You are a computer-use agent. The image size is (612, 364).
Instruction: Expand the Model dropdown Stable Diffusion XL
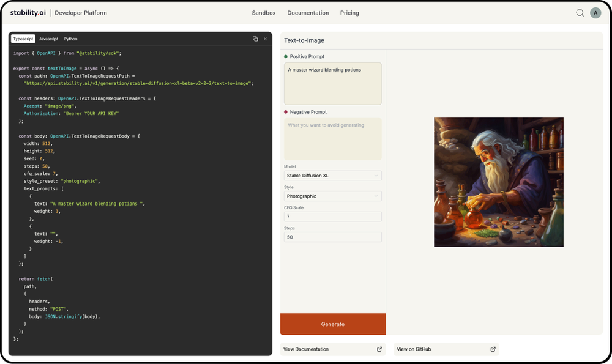point(332,176)
